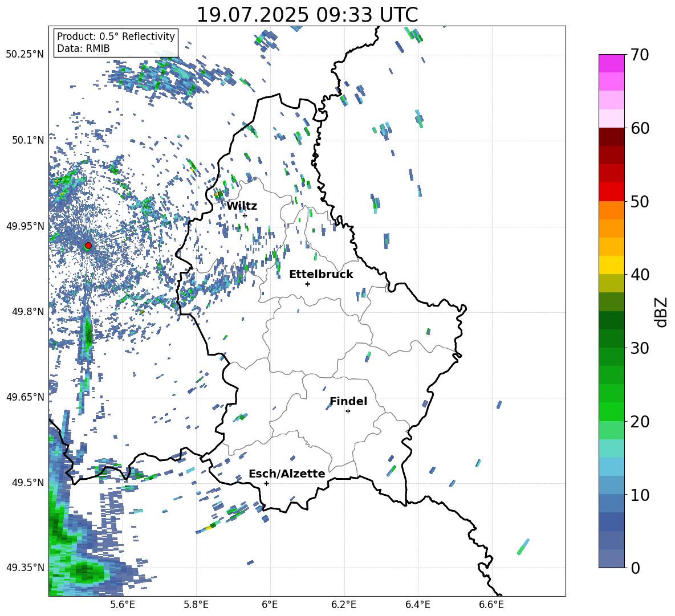675x616 pixels.
Task: Click the Data: RMIB text
Action: [x=83, y=48]
